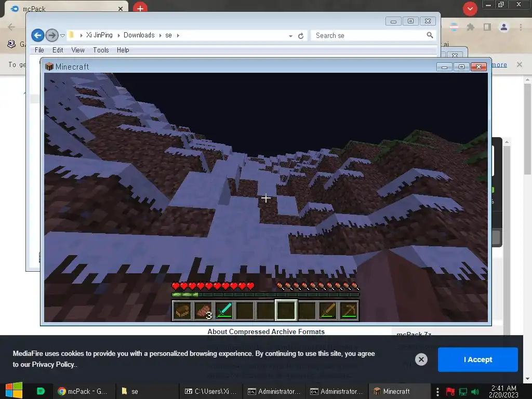Click the more link in Chrome info bar
The height and width of the screenshot is (399, 532).
pyautogui.click(x=499, y=64)
